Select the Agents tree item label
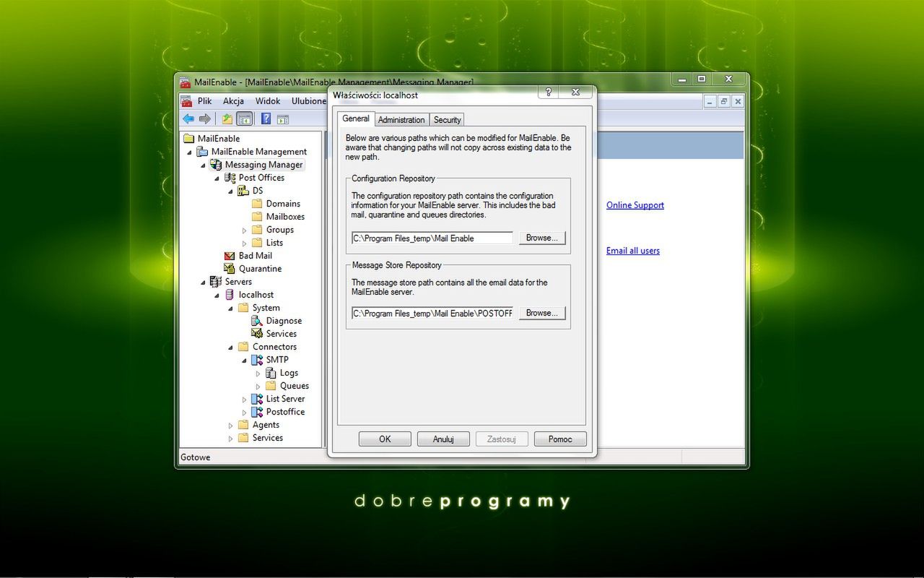This screenshot has height=578, width=924. 266,425
